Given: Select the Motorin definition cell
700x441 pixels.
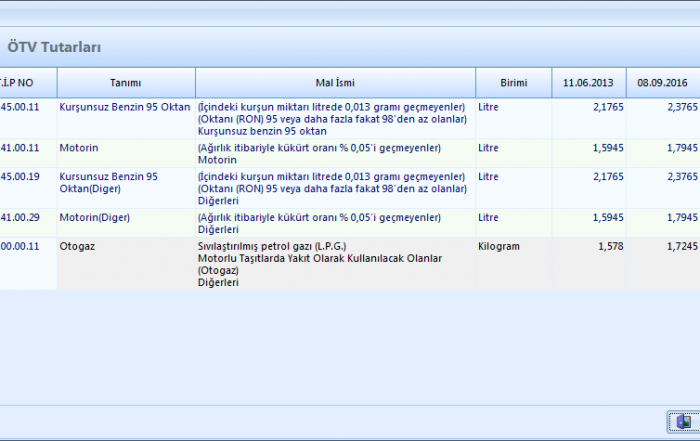Looking at the screenshot, I should click(79, 148).
